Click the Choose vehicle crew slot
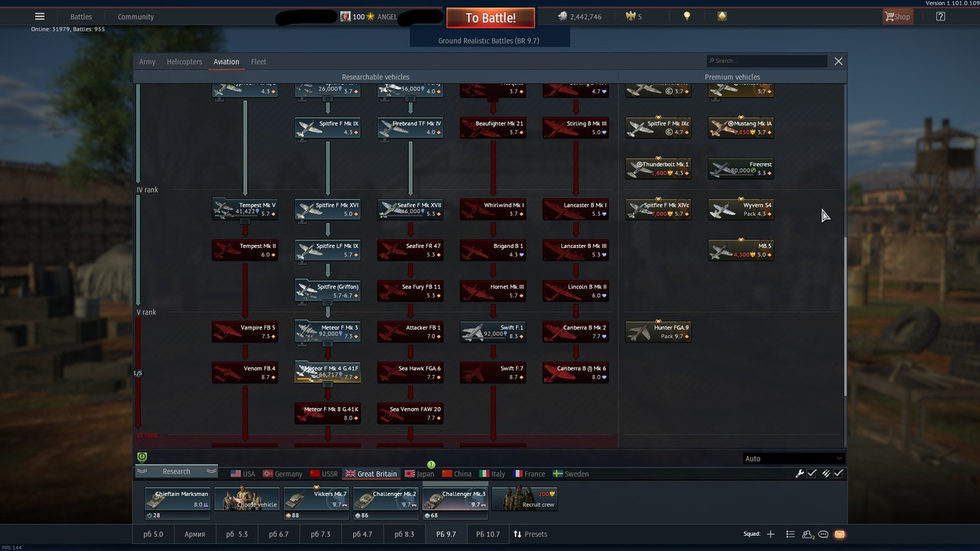 tap(247, 498)
